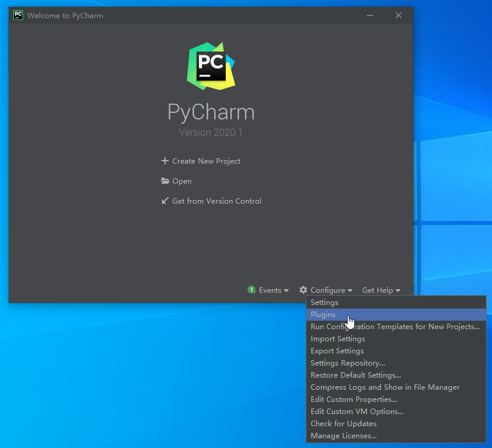This screenshot has height=448, width=492.
Task: Expand the Get Help dropdown
Action: [381, 290]
